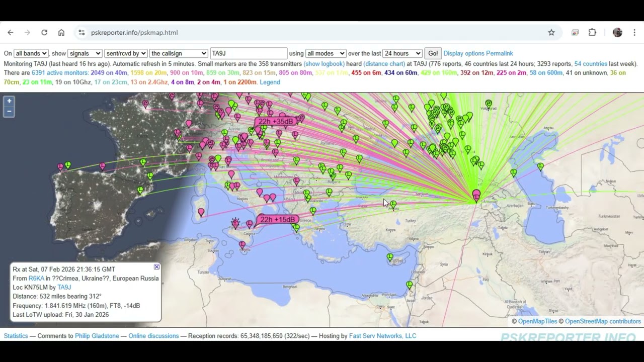Viewport: 644px width, 362px height.
Task: Open the Permalink link
Action: tap(500, 53)
